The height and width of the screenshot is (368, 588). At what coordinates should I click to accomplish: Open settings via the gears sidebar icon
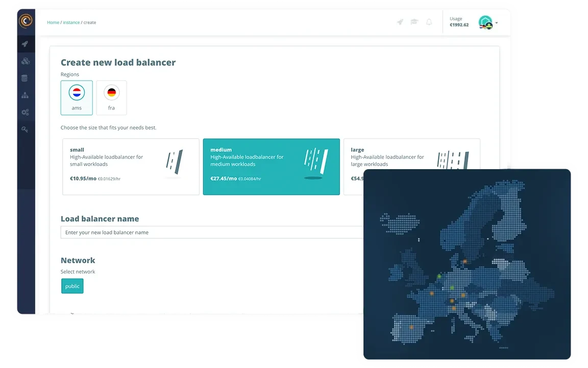[26, 112]
